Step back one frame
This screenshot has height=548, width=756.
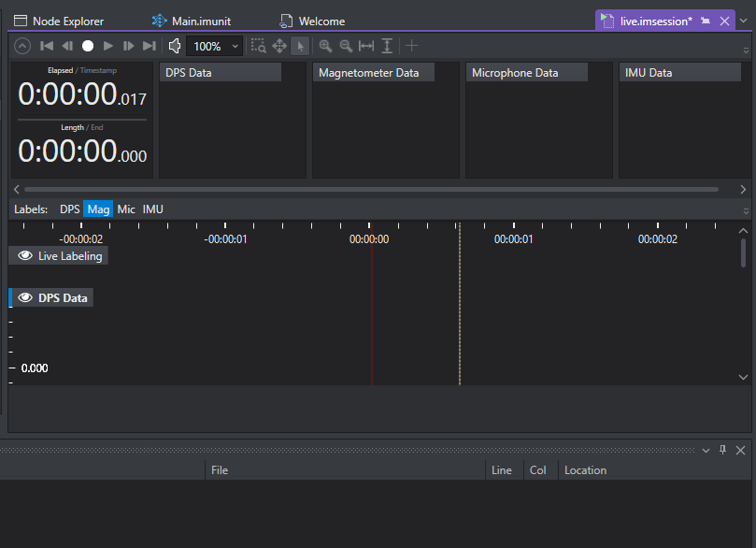67,46
